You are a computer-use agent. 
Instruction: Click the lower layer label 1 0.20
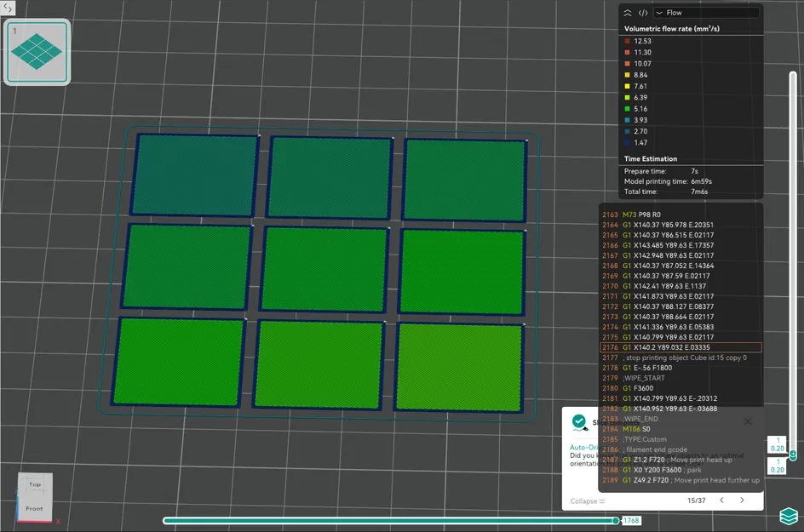[778, 466]
